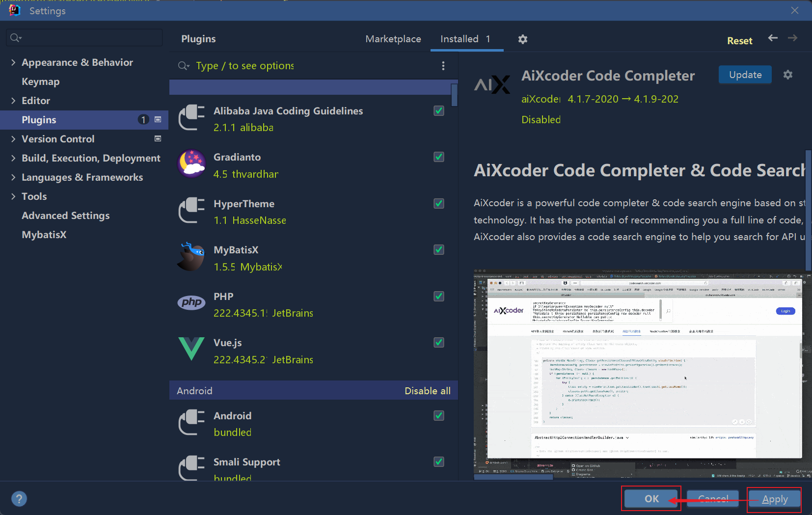Click the Vue.js plugin logo
Screen dimensions: 812x515
coord(191,349)
